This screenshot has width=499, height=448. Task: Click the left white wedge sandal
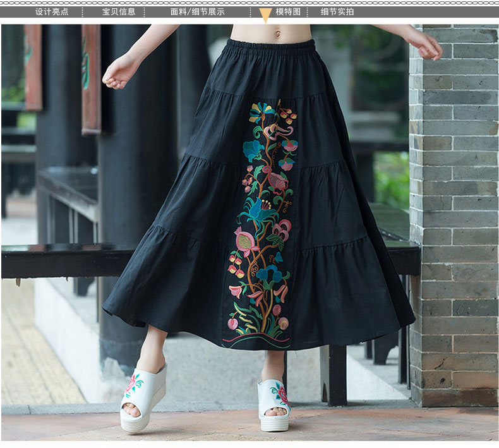click(143, 398)
